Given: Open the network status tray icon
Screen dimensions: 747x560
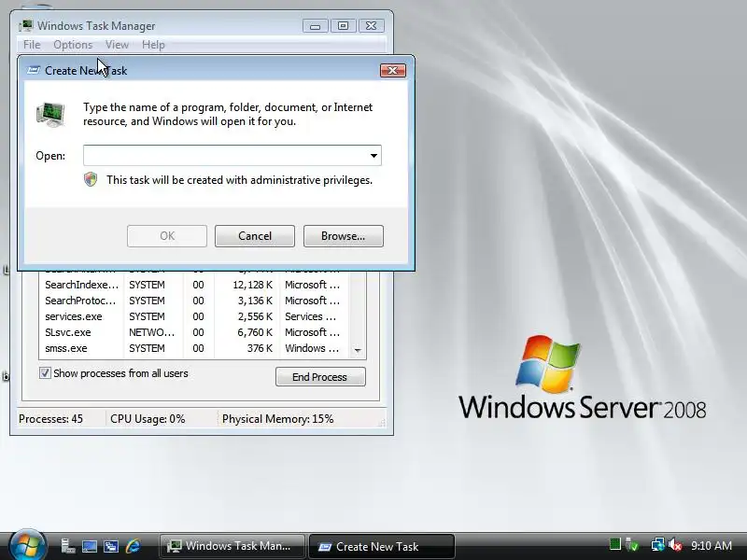Looking at the screenshot, I should 658,544.
